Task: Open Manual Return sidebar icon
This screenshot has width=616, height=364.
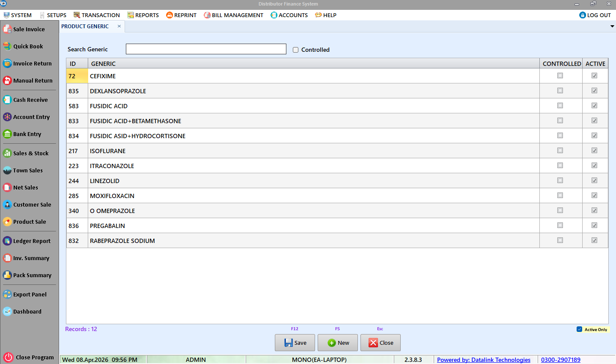Action: (x=7, y=80)
